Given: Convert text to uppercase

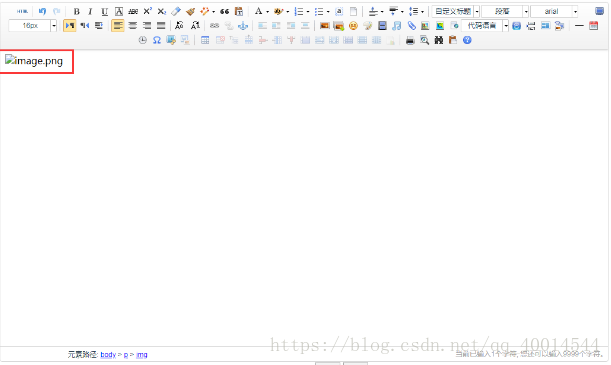Looking at the screenshot, I should click(x=179, y=26).
